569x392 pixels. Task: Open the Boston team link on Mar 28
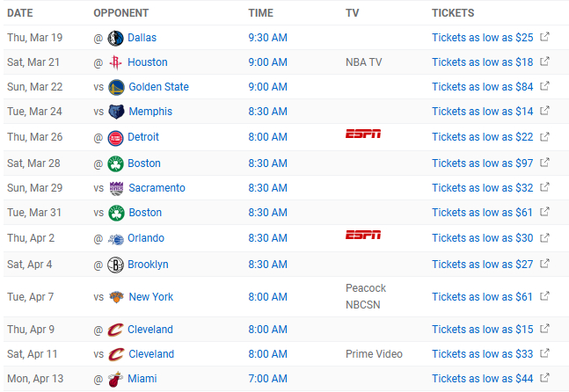(144, 163)
